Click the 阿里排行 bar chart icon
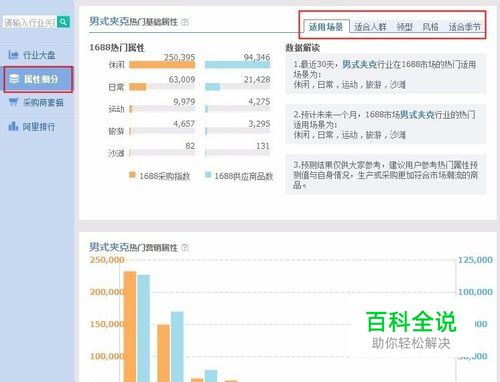The height and width of the screenshot is (382, 500). (13, 126)
